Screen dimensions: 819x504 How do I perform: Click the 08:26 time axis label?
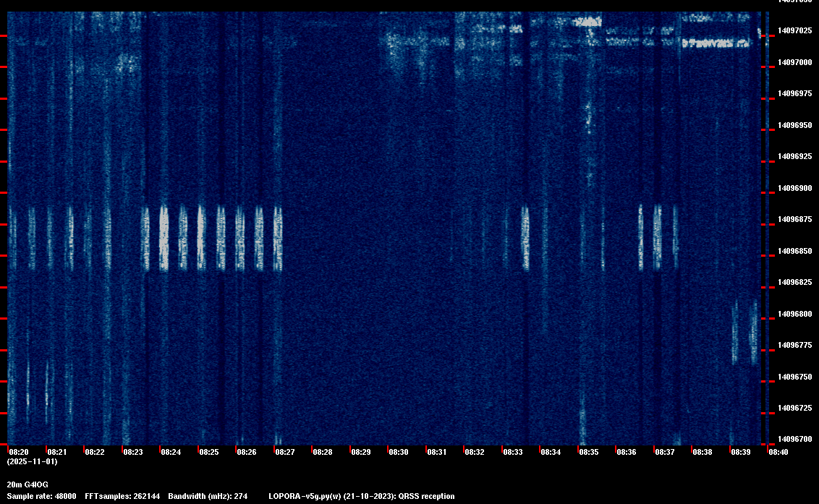(247, 452)
